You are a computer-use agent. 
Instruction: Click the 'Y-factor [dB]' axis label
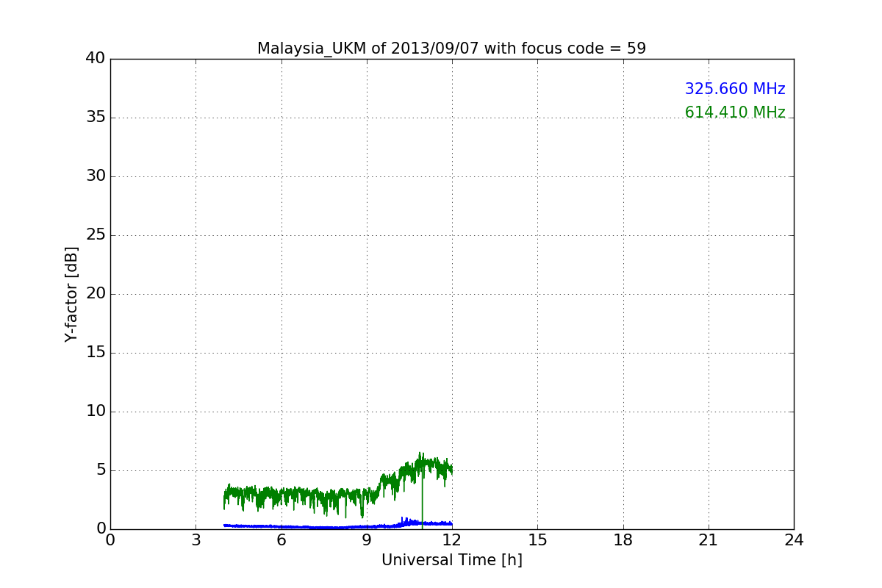click(x=71, y=294)
